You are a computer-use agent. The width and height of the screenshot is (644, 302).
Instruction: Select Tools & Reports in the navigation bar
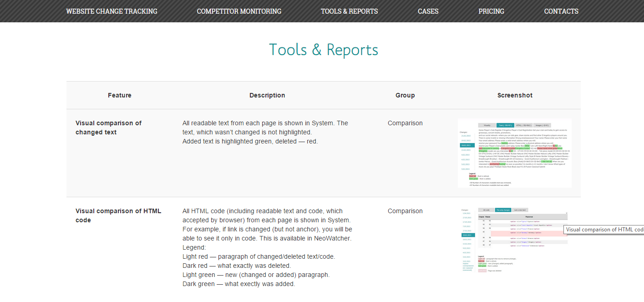click(349, 11)
